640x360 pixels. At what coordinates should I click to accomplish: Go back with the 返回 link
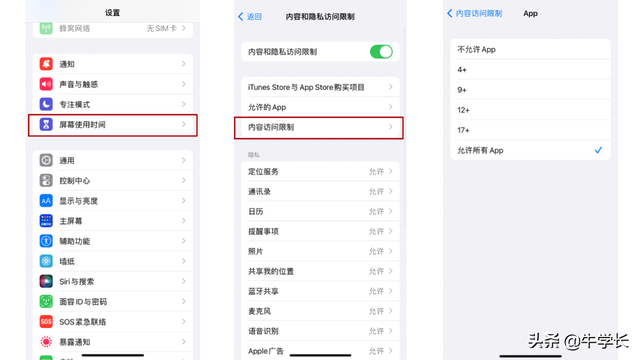[x=250, y=17]
